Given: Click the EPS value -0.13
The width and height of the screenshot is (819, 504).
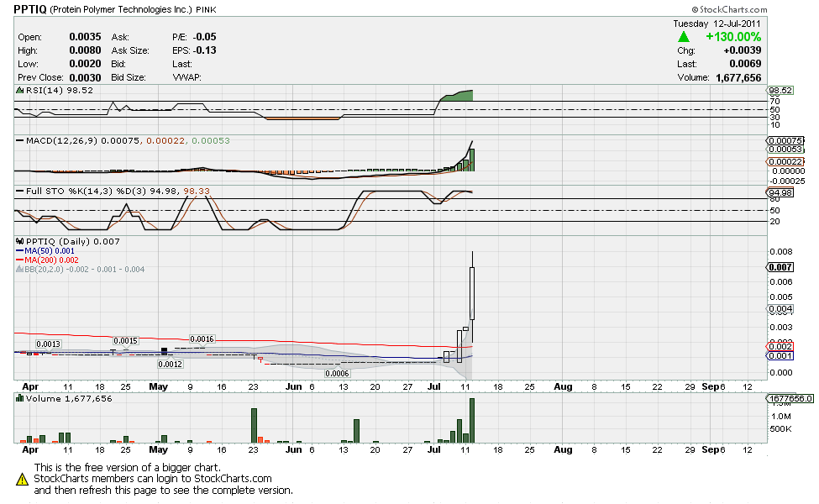Looking at the screenshot, I should [x=204, y=50].
